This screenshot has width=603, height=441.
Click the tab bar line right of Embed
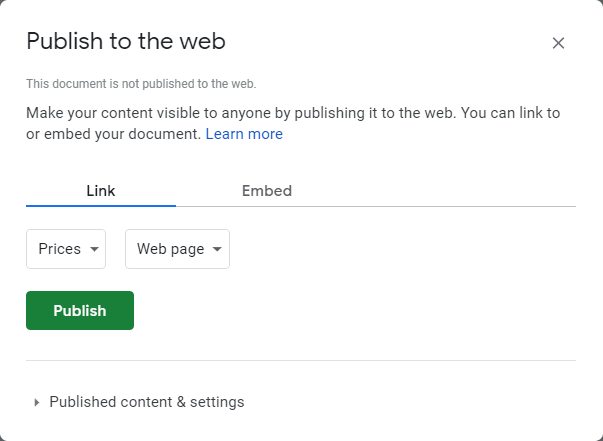pyautogui.click(x=450, y=206)
